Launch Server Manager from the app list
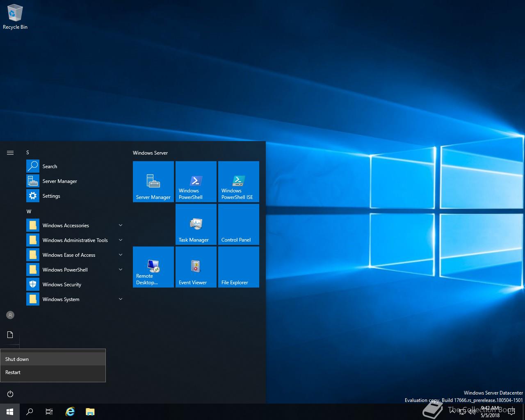Viewport: 525px width, 420px height. [75, 181]
